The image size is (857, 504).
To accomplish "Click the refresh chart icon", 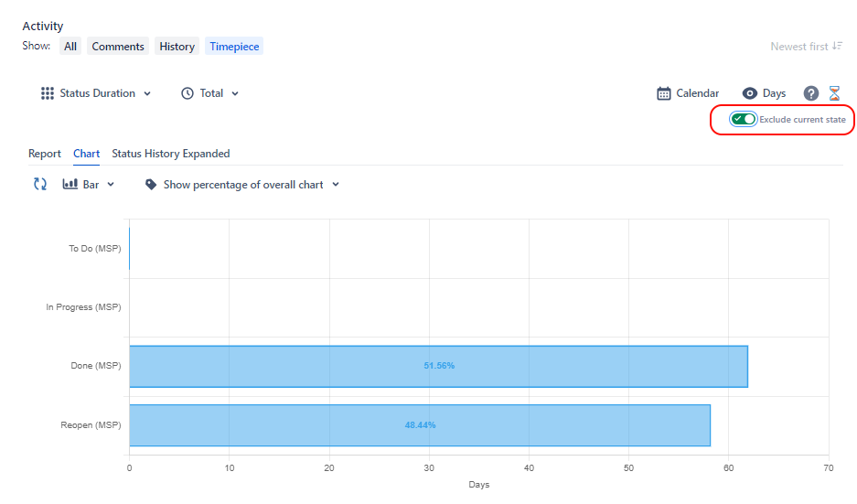I will [40, 184].
